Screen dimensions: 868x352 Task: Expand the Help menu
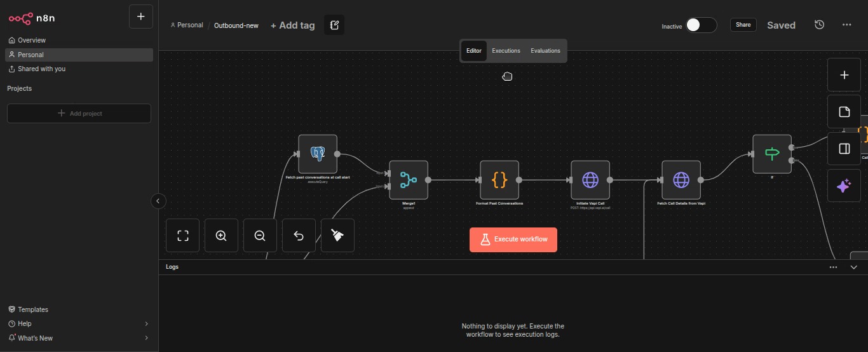79,323
